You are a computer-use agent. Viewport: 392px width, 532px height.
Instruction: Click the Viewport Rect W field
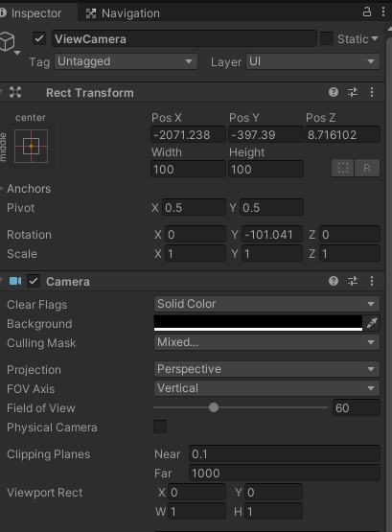(x=196, y=511)
